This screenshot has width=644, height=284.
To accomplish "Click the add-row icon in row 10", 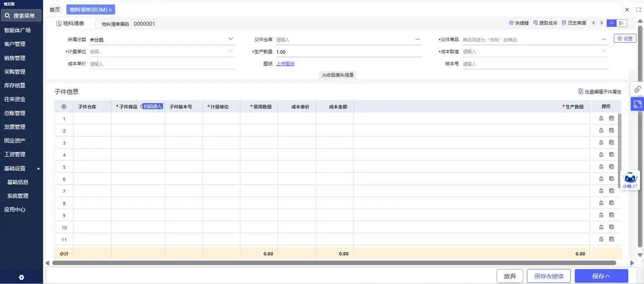I will point(612,227).
